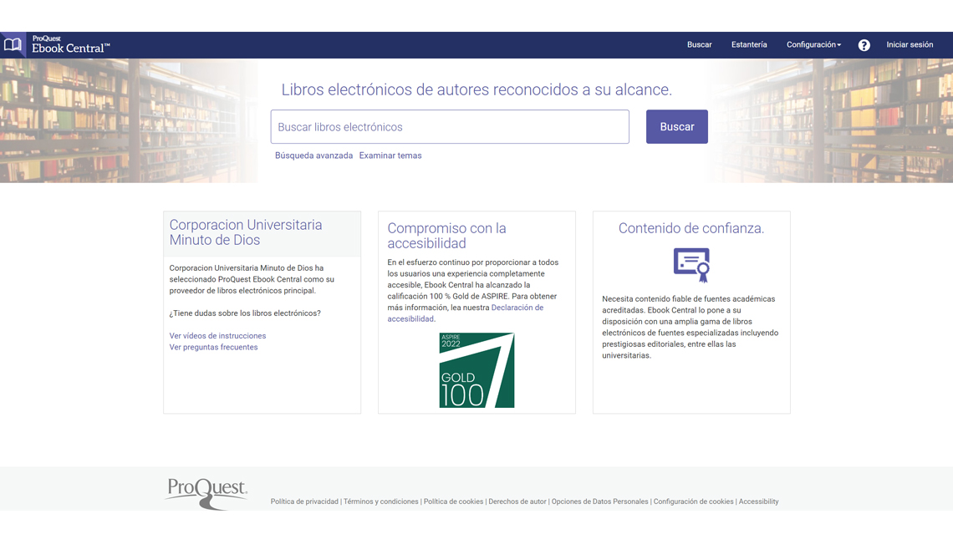Click Iniciar sesión to sign in
The width and height of the screenshot is (953, 560).
[910, 45]
